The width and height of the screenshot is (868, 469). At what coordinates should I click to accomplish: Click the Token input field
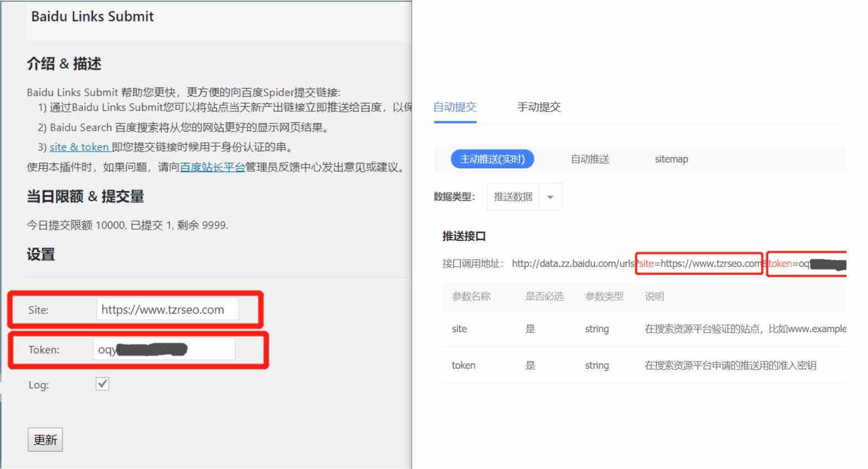[164, 349]
